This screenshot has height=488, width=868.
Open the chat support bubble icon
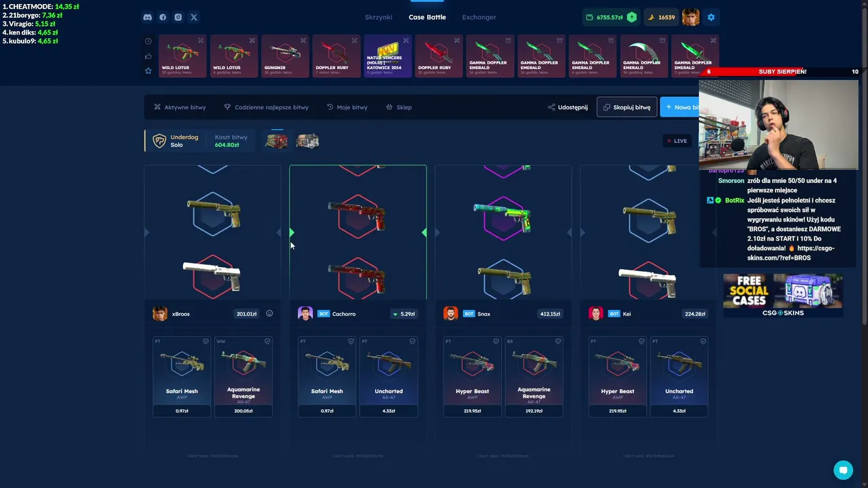[843, 470]
